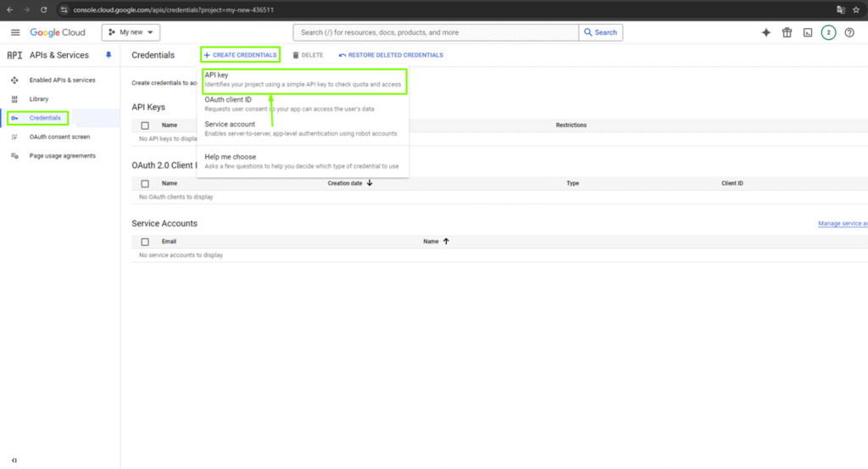Click the Credentials page heading
This screenshot has width=868, height=469.
click(153, 55)
